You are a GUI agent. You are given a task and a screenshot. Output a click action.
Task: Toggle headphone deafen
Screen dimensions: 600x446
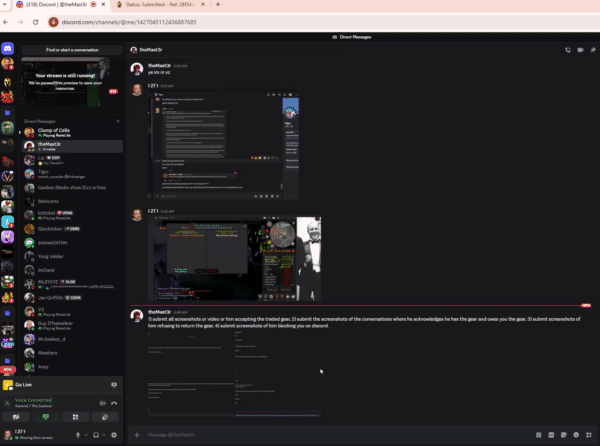[94, 435]
